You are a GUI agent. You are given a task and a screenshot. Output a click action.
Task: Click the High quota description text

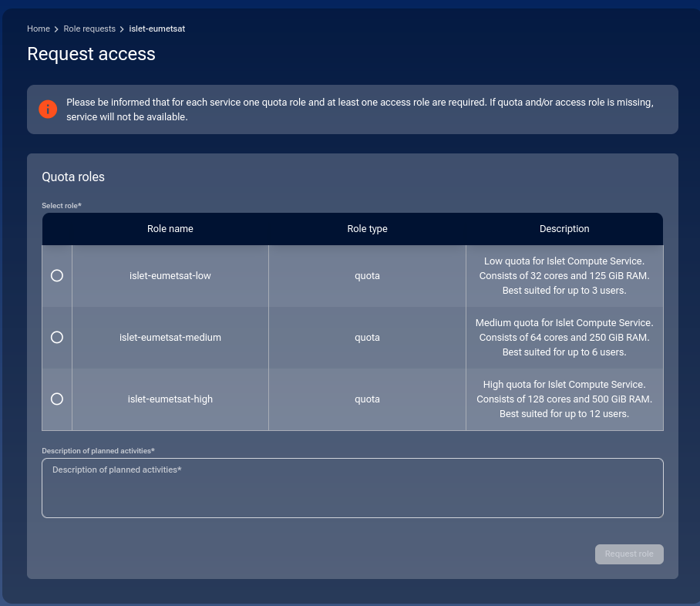pyautogui.click(x=564, y=399)
